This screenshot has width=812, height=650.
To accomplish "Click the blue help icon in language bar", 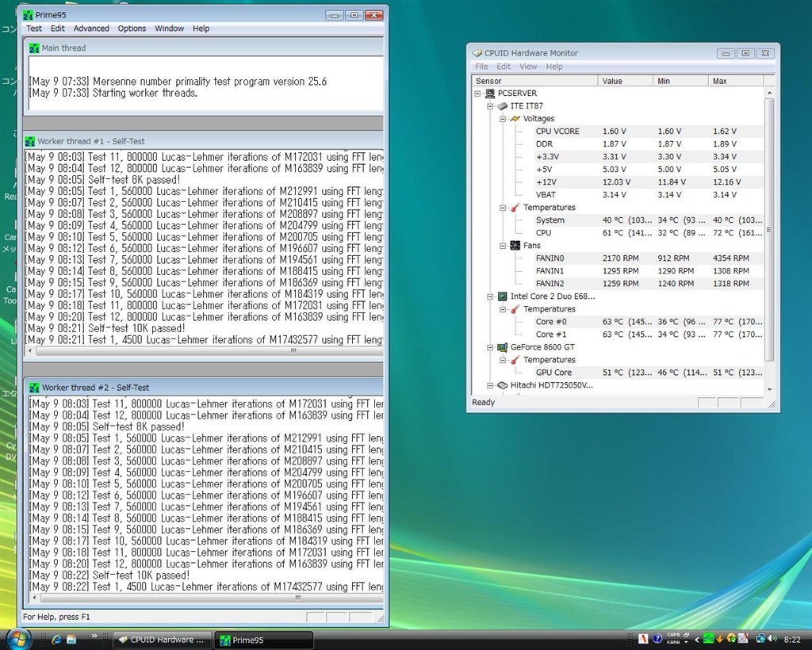I will [x=657, y=639].
